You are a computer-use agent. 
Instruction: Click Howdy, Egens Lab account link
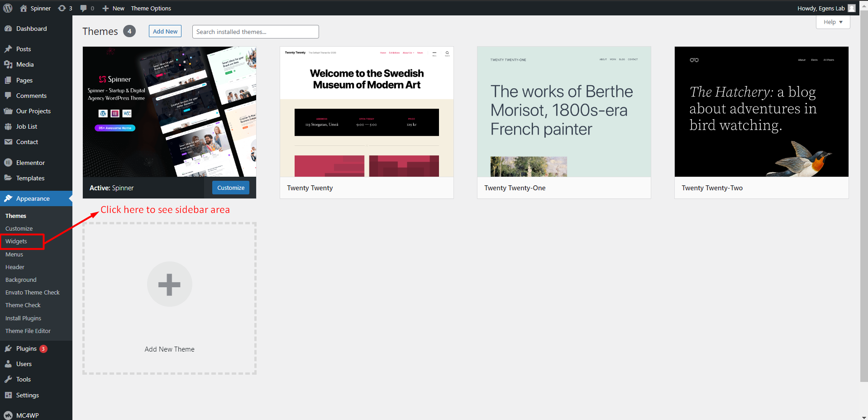[826, 8]
